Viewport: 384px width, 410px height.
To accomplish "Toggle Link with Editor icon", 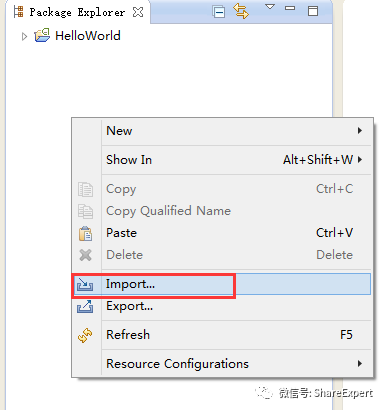I will [241, 11].
